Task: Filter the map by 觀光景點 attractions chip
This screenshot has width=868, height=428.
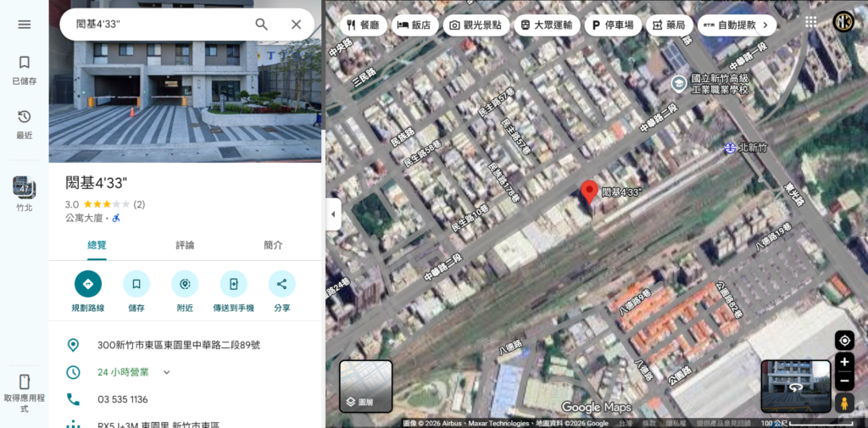Action: coord(476,25)
